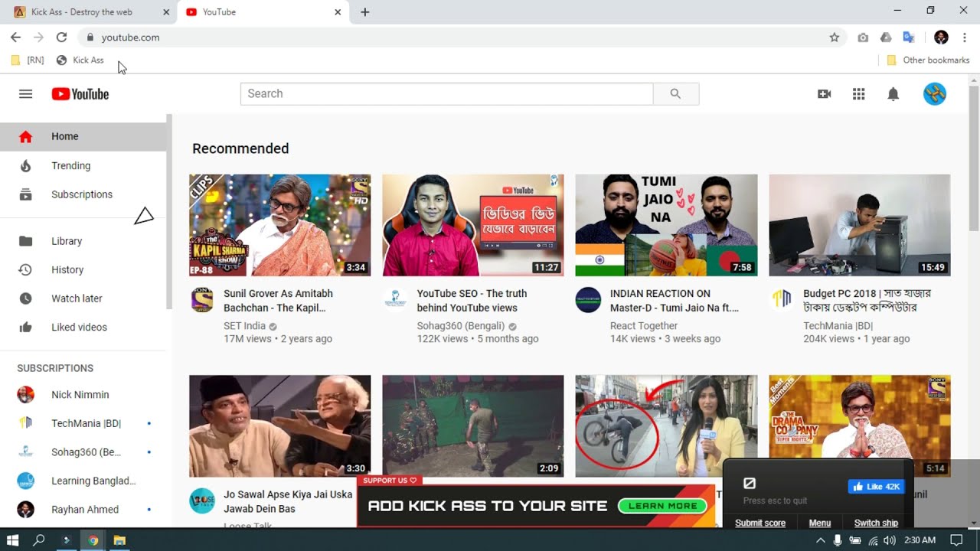Close the YouTube browser tab
This screenshot has width=980, height=551.
click(338, 12)
